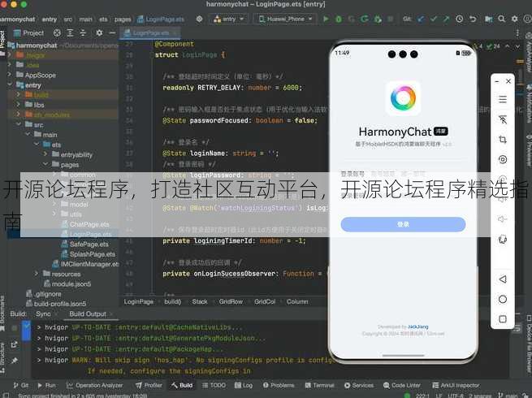
Task: Select Build Output tab
Action: coord(88,314)
